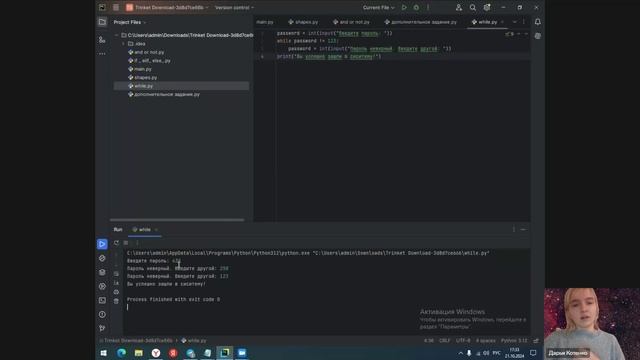Open the main hamburger menu
Viewport: 640px width, 360px height.
tap(116, 7)
